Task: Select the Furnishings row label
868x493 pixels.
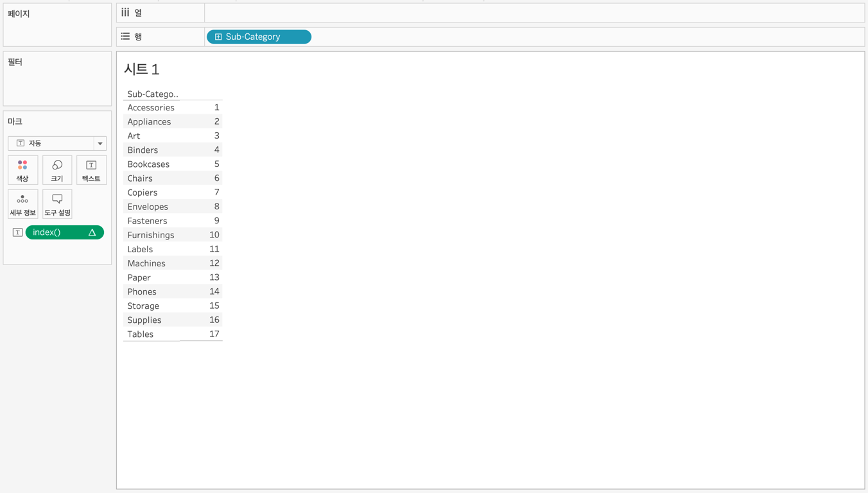Action: pyautogui.click(x=151, y=235)
